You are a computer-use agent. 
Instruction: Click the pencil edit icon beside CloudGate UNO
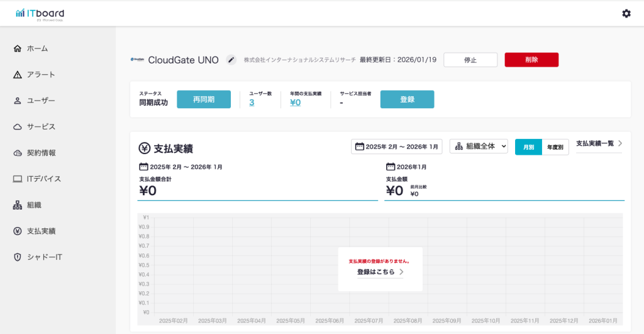231,60
